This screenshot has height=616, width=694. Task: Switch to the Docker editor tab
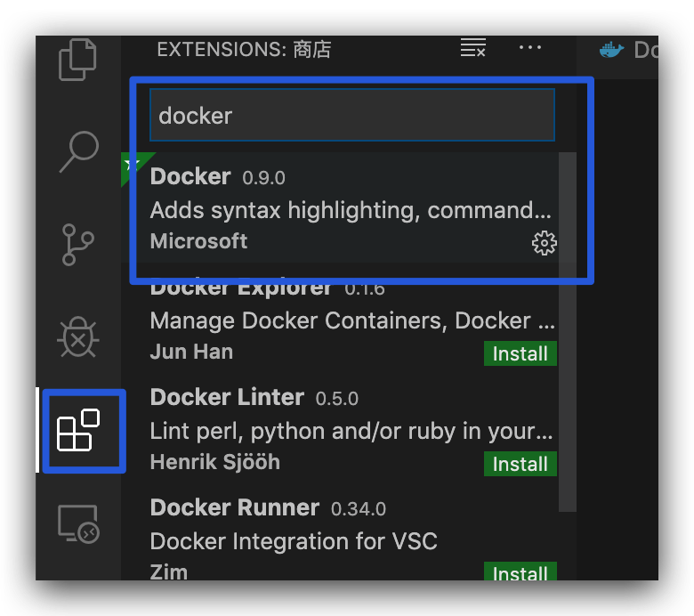630,50
